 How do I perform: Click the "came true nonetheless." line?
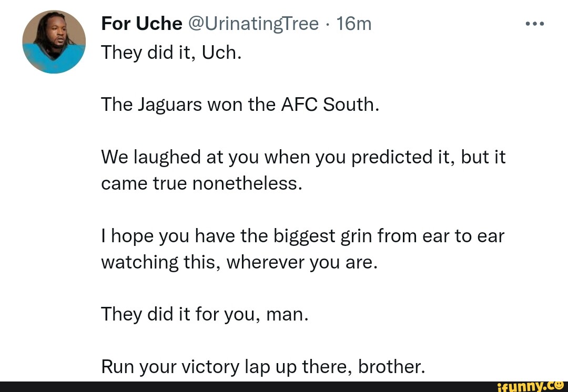point(202,183)
